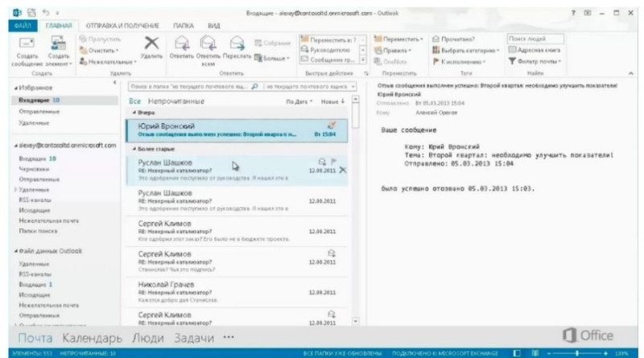Switch to normal view icon in status bar
This screenshot has width=644, height=358.
(x=517, y=353)
